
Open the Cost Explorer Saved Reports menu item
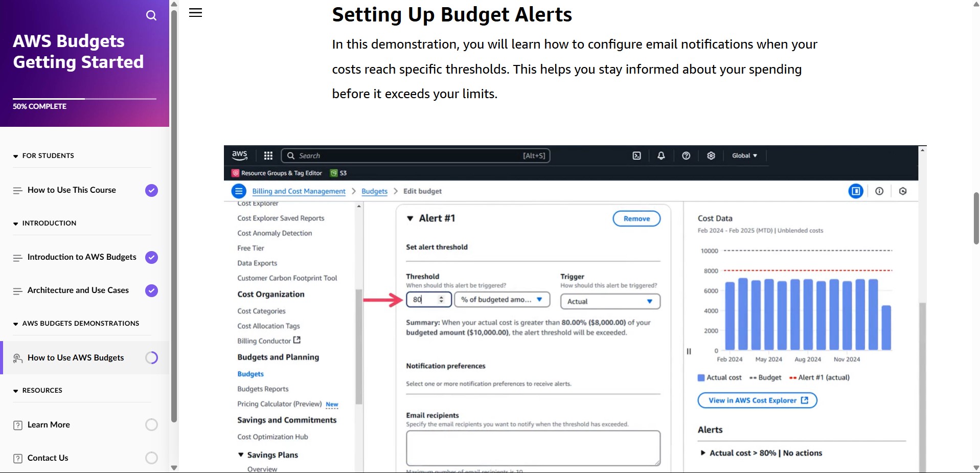click(281, 218)
